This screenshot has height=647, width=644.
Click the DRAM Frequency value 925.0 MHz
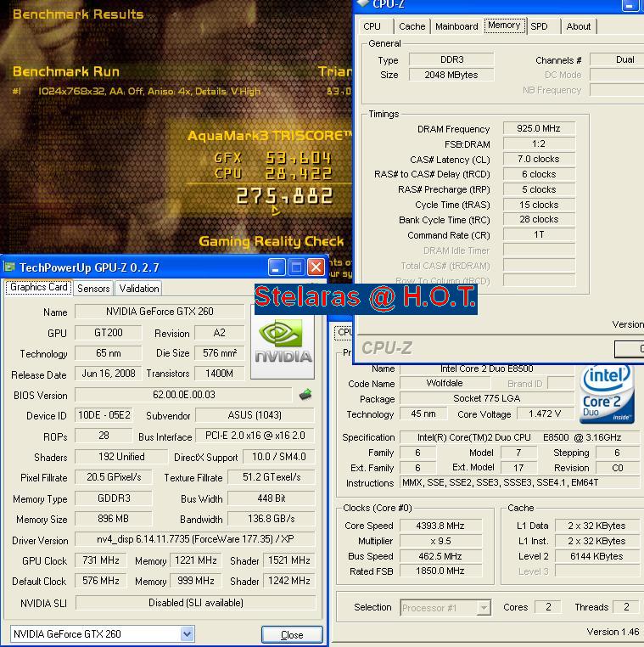point(539,129)
